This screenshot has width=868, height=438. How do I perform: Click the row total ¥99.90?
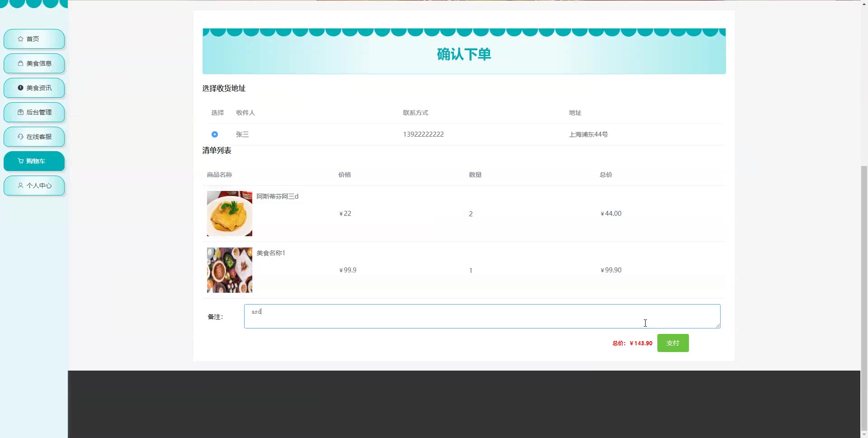[x=611, y=270]
